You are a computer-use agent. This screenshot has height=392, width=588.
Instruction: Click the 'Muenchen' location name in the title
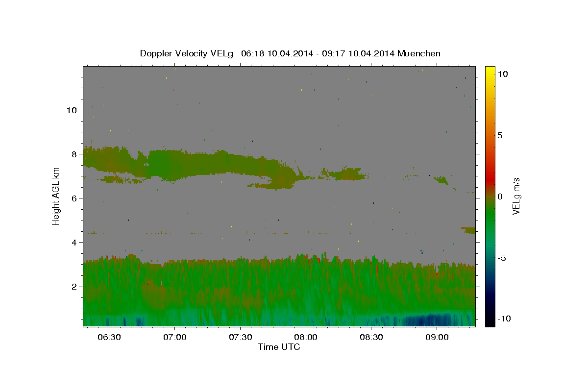(x=419, y=53)
